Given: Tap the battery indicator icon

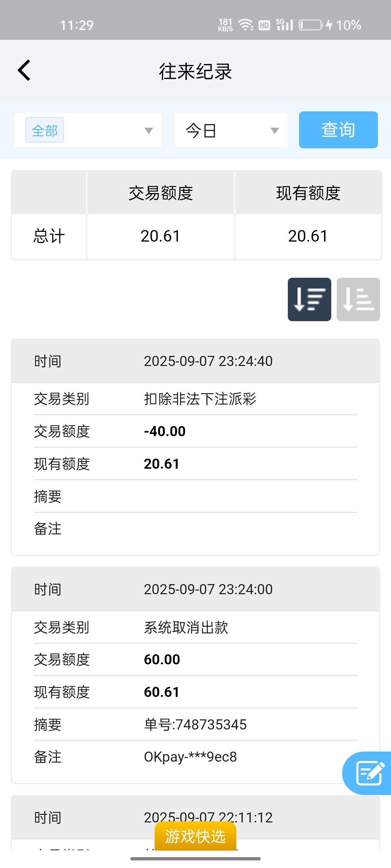Looking at the screenshot, I should tap(310, 25).
